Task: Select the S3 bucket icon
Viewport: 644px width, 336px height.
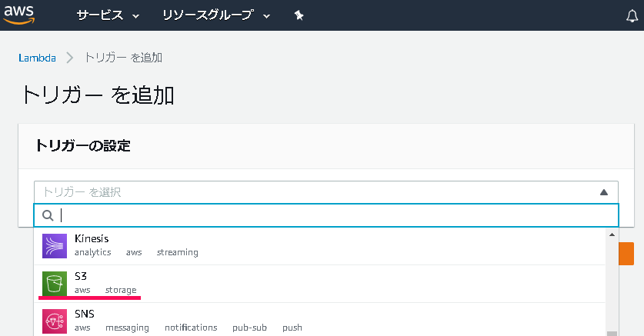Action: pyautogui.click(x=55, y=284)
